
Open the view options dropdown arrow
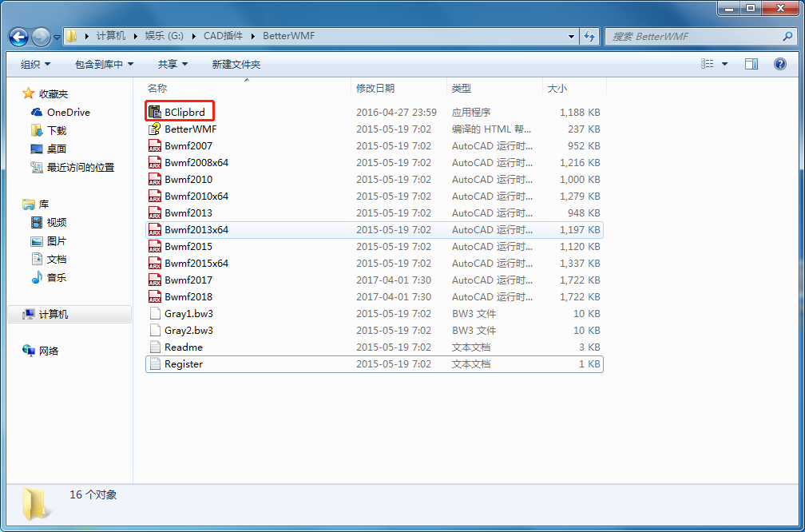click(724, 64)
